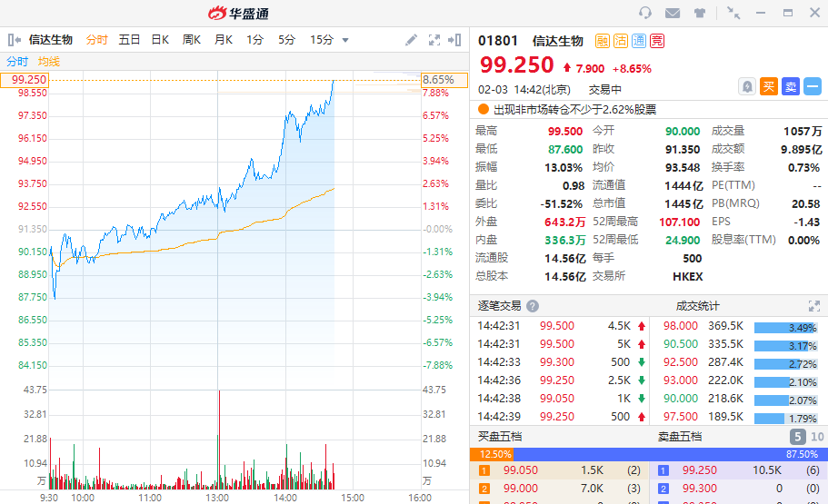Click the 买盘五档 header

coord(500,437)
